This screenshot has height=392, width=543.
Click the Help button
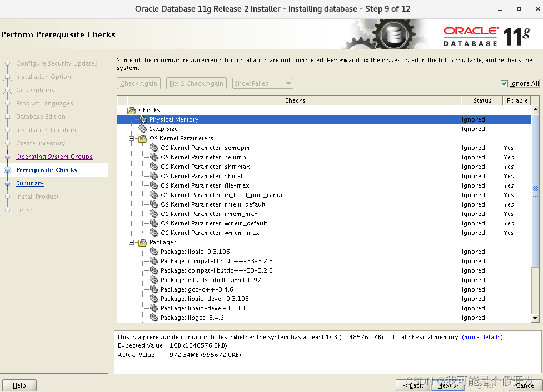[19, 385]
